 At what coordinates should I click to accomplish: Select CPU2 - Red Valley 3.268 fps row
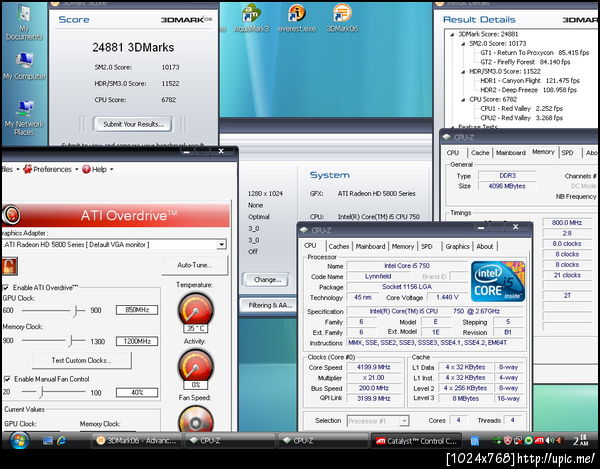pos(522,118)
